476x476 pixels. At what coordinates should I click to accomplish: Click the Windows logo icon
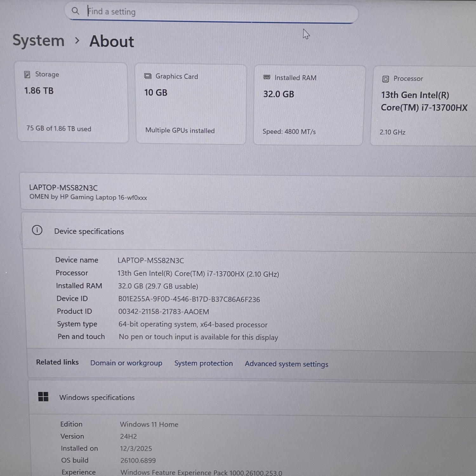(x=43, y=397)
